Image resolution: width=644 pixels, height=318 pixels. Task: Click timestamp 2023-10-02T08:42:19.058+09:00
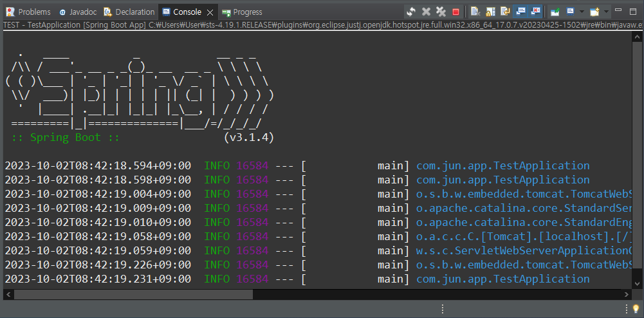98,237
